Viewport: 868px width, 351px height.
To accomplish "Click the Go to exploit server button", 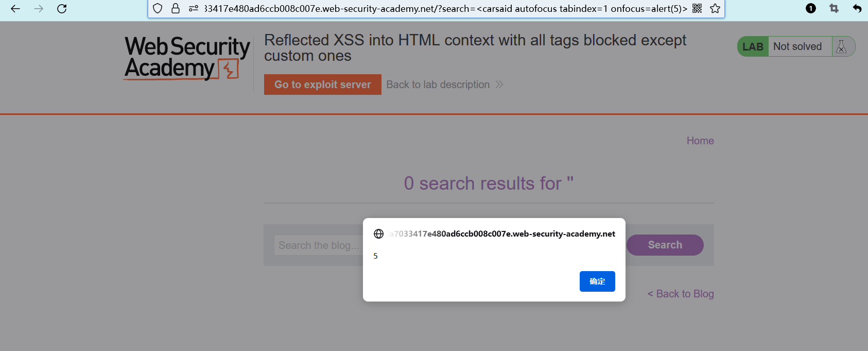I will point(323,85).
